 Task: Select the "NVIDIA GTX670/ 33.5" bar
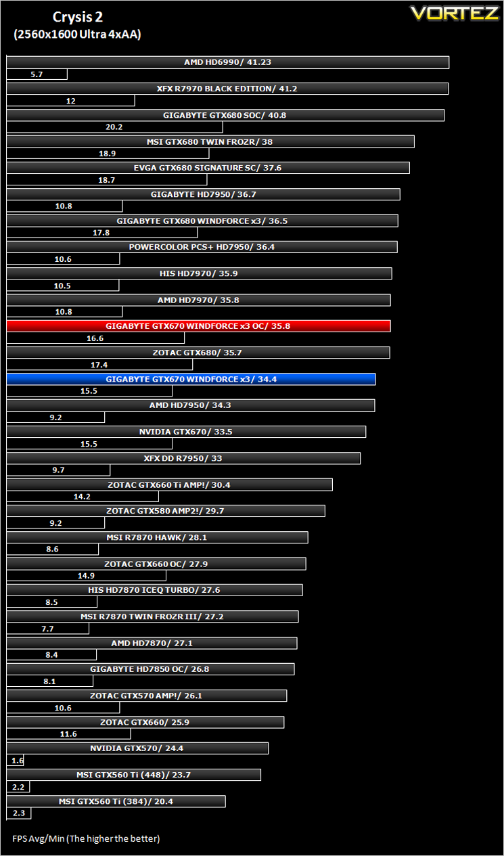click(186, 432)
